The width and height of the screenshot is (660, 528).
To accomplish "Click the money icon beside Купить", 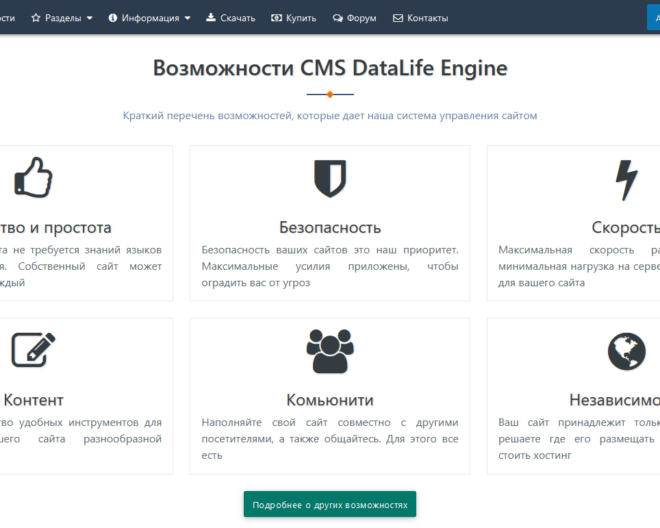I will [x=276, y=18].
